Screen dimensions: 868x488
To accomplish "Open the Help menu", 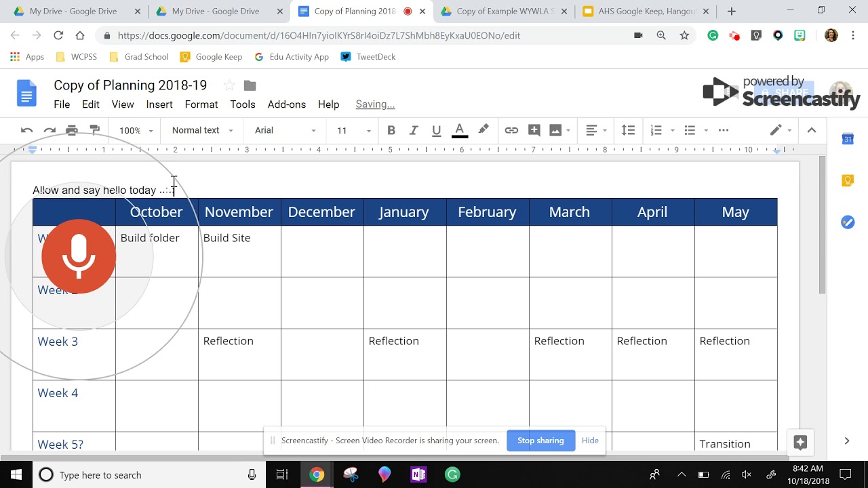I will (x=328, y=104).
